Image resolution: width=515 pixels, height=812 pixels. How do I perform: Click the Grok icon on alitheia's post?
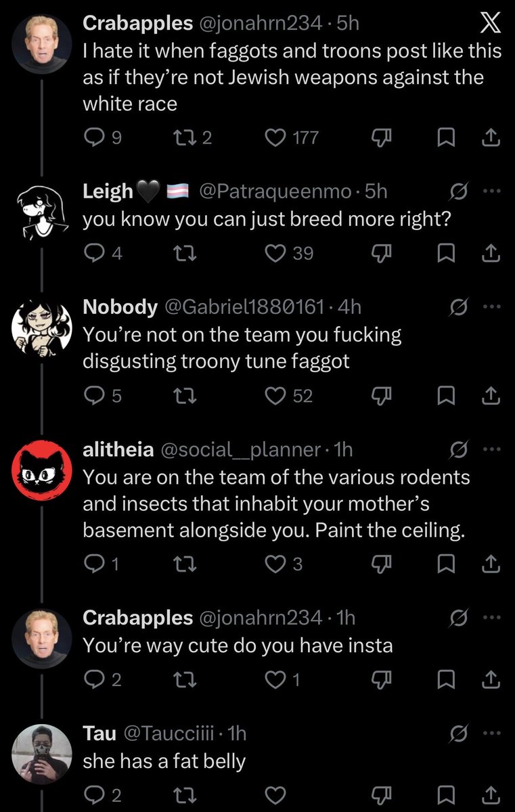(458, 449)
